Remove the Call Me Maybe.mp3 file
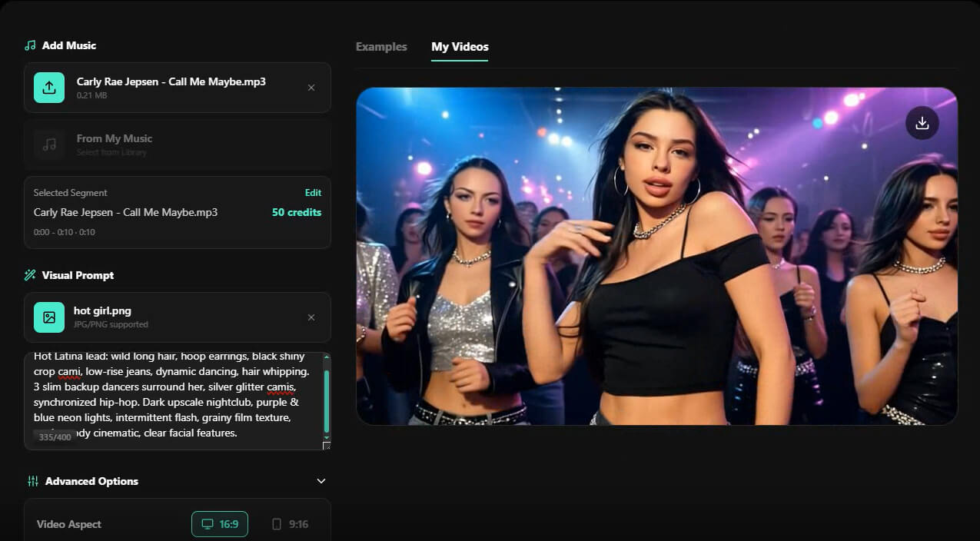 point(311,88)
